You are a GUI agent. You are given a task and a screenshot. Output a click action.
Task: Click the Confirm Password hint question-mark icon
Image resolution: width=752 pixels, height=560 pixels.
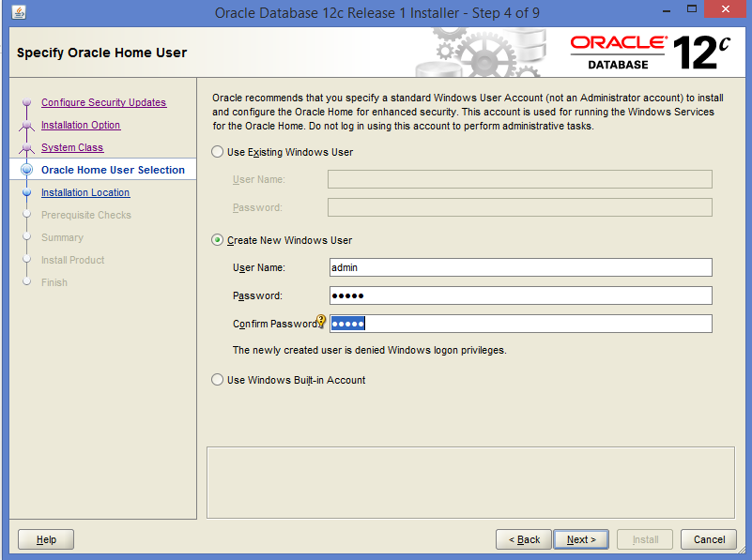[x=321, y=321]
